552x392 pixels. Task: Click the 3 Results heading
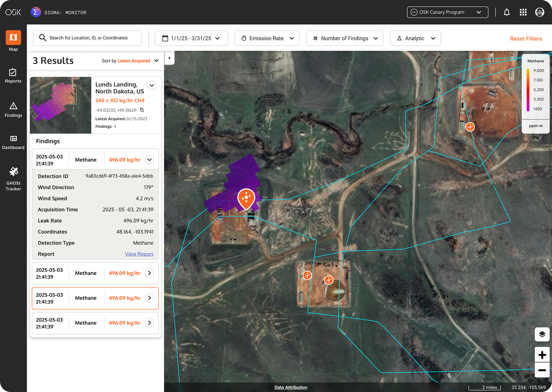coord(53,61)
